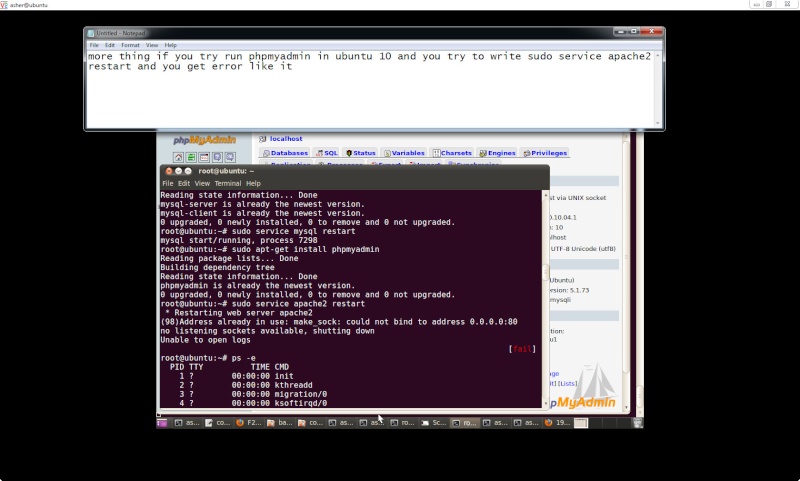800x481 pixels.
Task: Open the Databases tab in phpMyAdmin
Action: (x=285, y=153)
